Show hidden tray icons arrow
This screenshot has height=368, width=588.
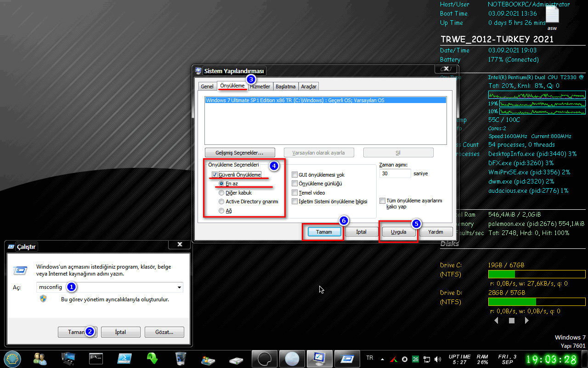pos(382,358)
